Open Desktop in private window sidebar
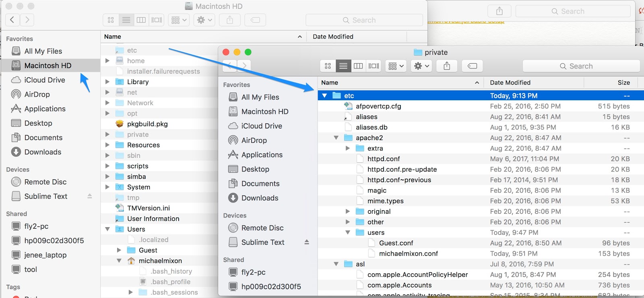This screenshot has width=644, height=298. [x=255, y=169]
